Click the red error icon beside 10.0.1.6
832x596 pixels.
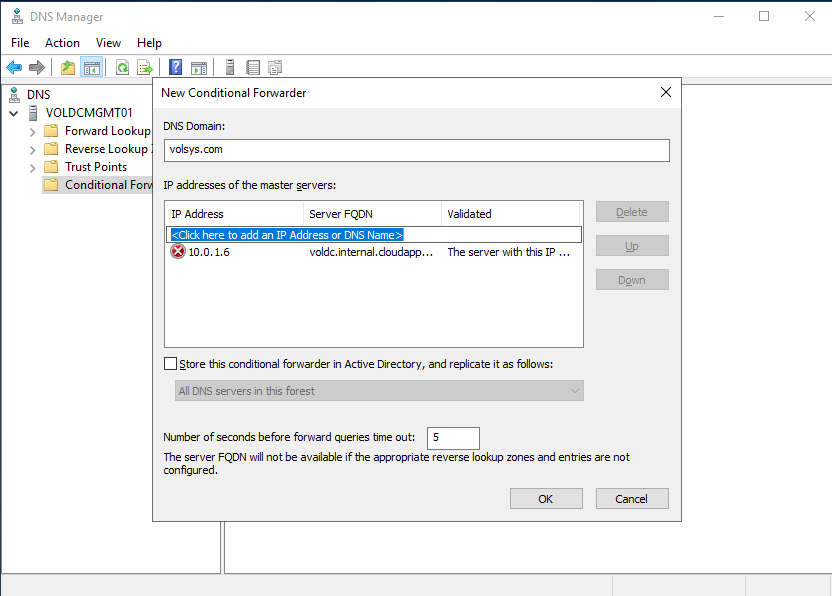[x=178, y=252]
